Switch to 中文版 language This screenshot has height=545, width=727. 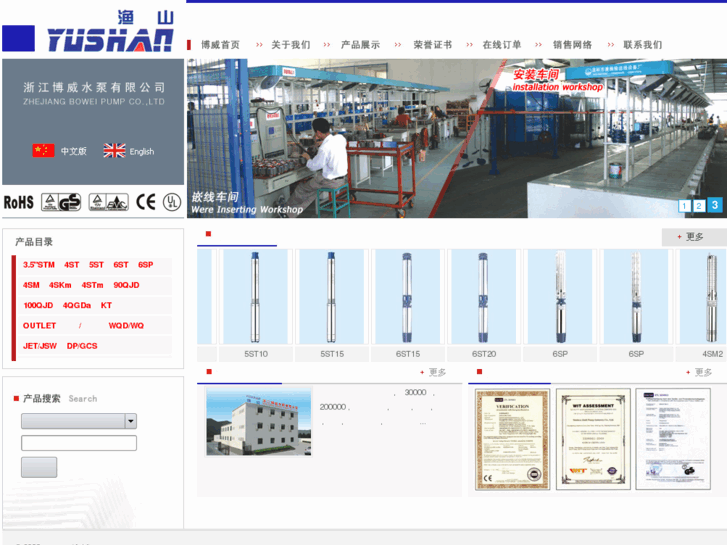[x=74, y=151]
